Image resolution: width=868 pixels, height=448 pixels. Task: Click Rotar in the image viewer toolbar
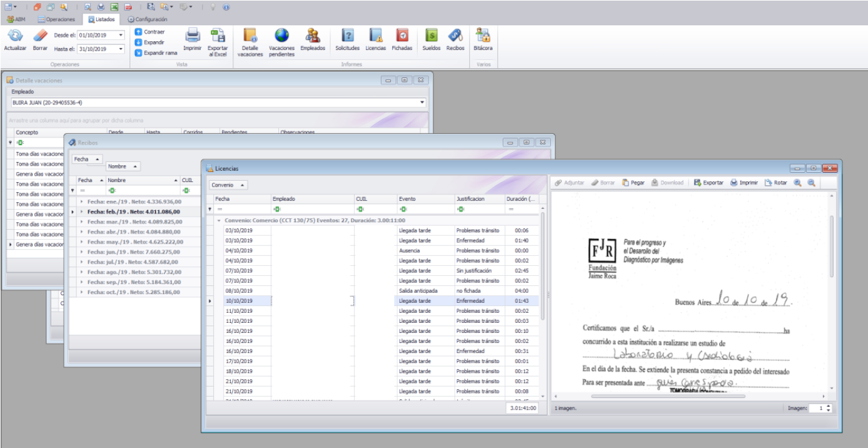click(775, 183)
